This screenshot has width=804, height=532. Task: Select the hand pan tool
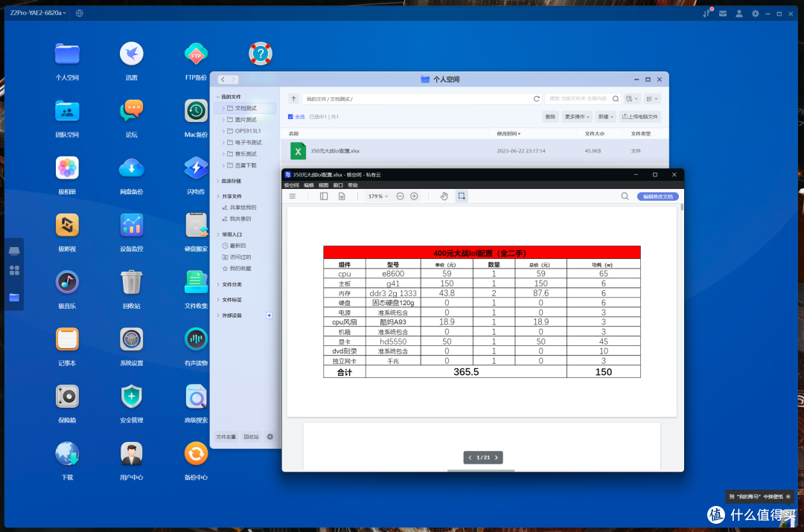click(444, 196)
